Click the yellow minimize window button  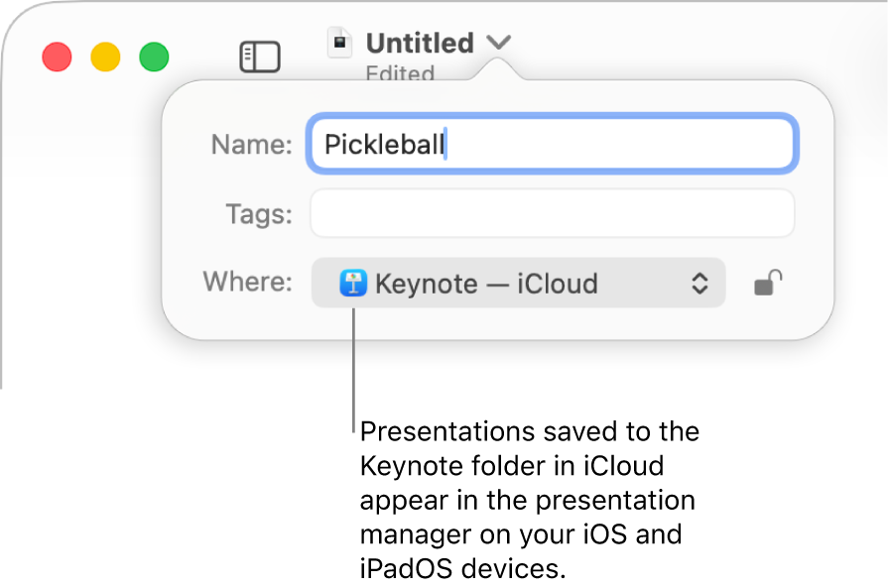click(x=105, y=57)
